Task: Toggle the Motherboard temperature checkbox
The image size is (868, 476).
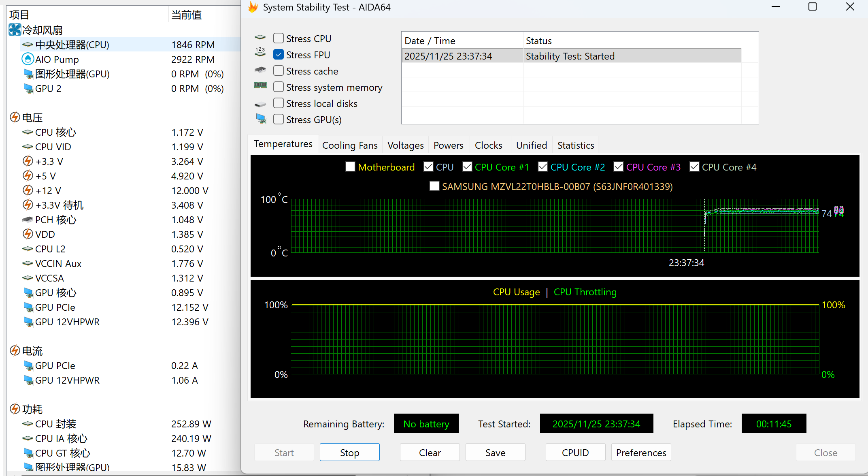Action: pyautogui.click(x=350, y=167)
